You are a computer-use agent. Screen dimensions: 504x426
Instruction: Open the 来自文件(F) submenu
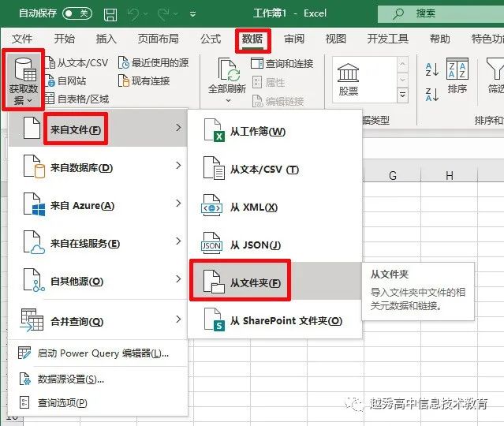(98, 129)
